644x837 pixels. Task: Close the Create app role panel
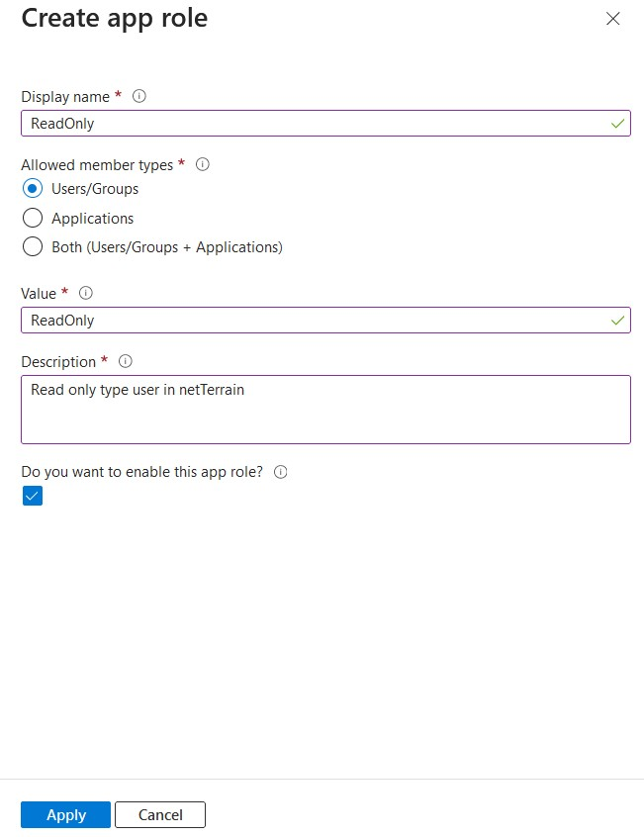[x=613, y=19]
